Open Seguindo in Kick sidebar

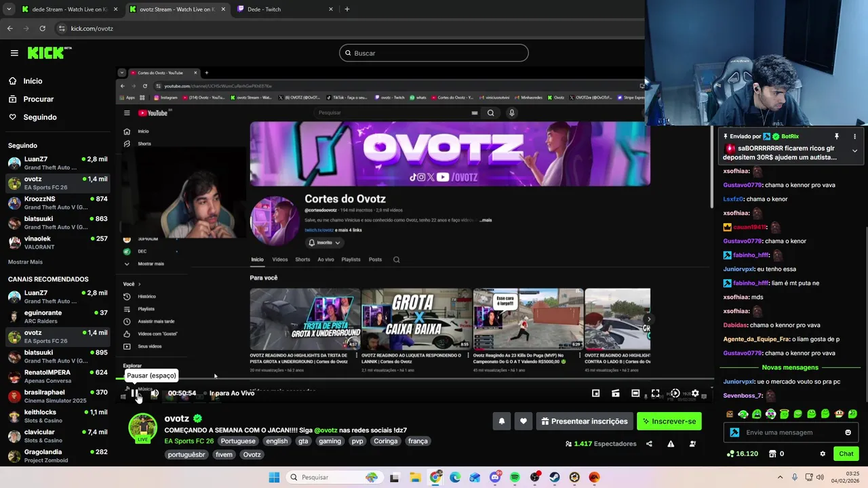(x=39, y=117)
